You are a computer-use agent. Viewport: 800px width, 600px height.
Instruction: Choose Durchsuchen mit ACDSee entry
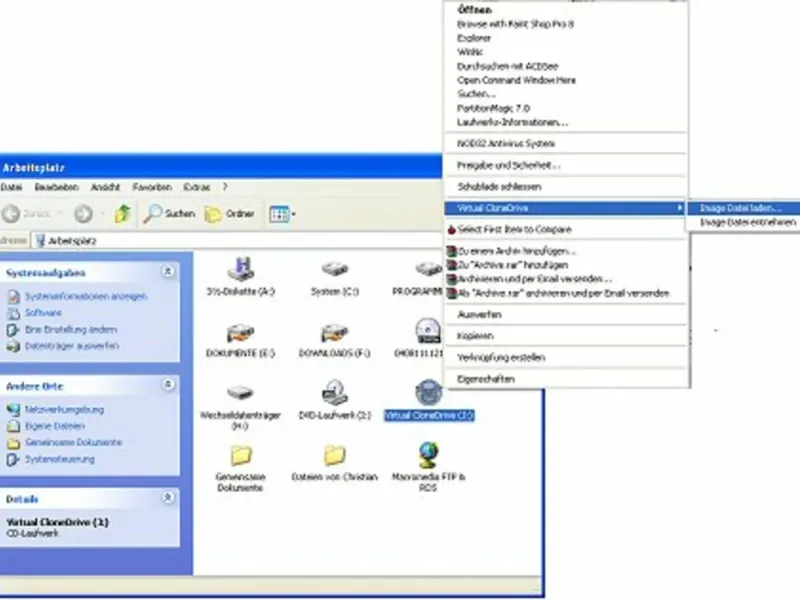click(565, 66)
